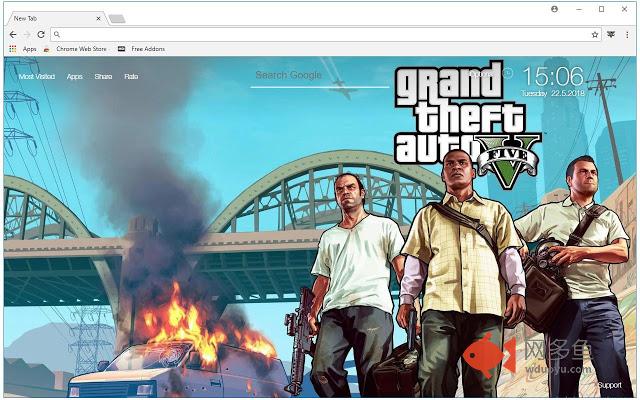
Task: Open the Chrome Web Store bookmark
Action: (76, 49)
